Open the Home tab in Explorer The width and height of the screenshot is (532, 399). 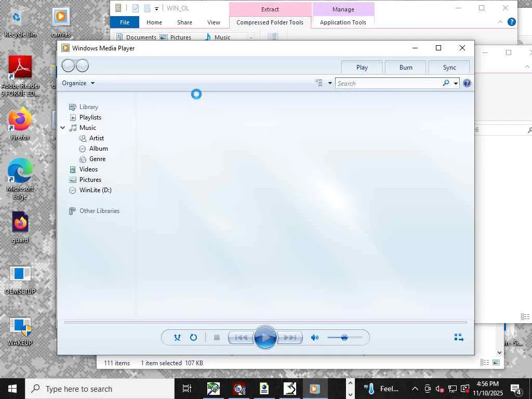(154, 22)
